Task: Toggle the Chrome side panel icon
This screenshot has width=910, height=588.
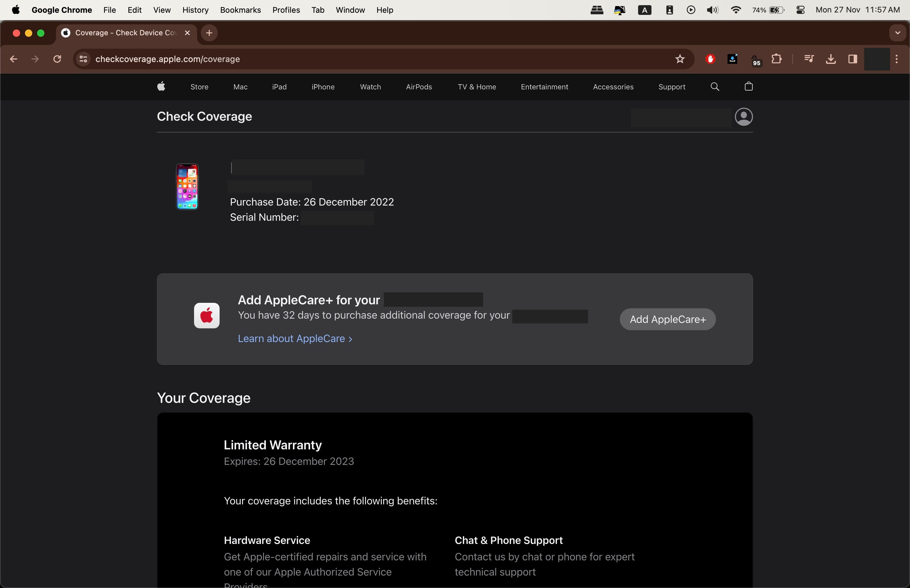Action: click(853, 59)
